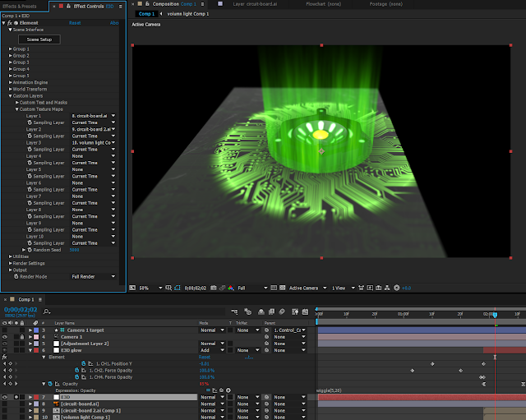Toggle visibility of Camera 1 layer
Screen dimensions: 526x420
click(5, 337)
